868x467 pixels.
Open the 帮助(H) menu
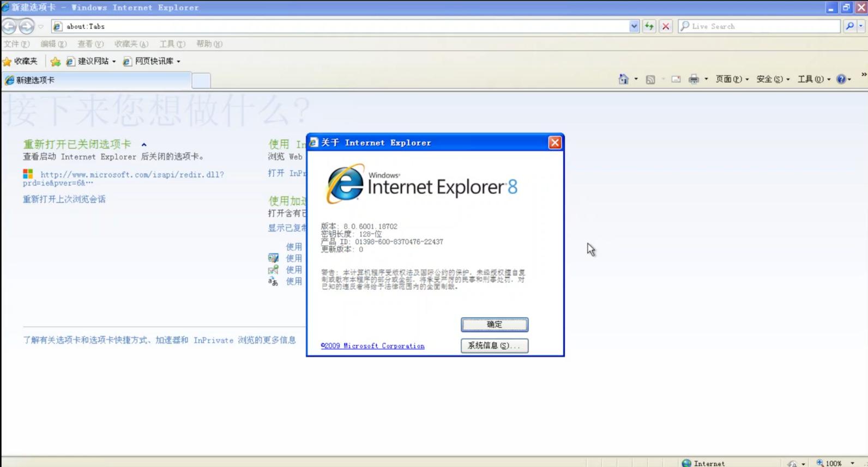point(209,44)
